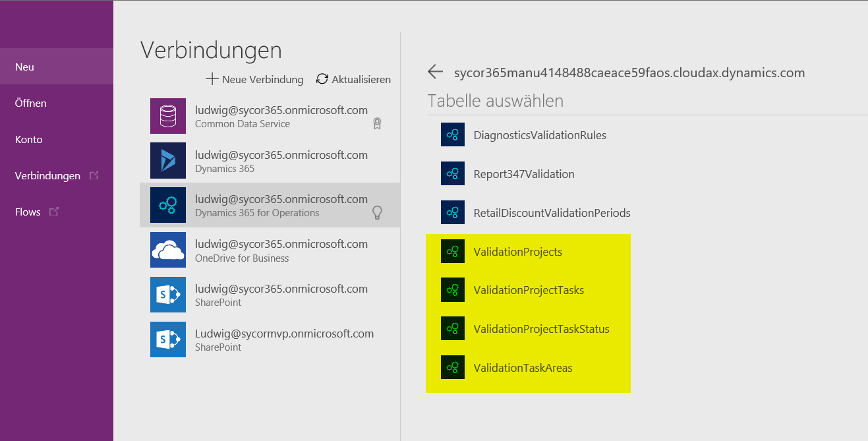
Task: Click the first SharePoint connection icon
Action: 168,295
